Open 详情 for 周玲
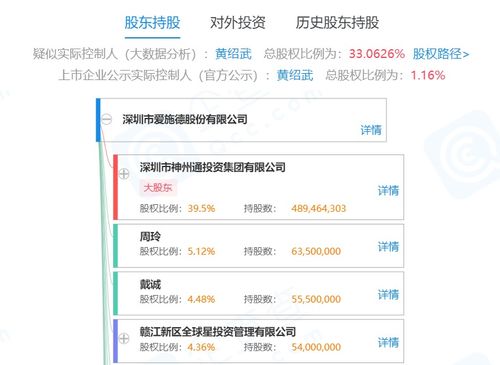The height and width of the screenshot is (365, 500). [x=388, y=247]
